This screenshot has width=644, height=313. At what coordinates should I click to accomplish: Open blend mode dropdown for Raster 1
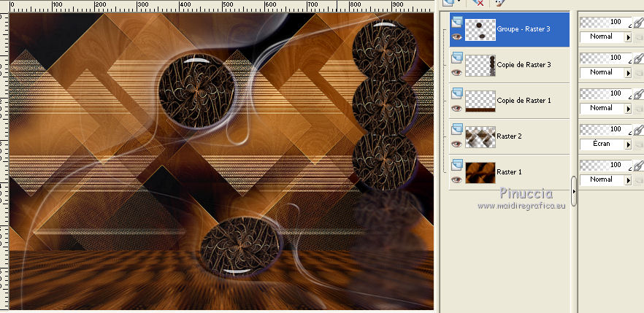coord(628,180)
